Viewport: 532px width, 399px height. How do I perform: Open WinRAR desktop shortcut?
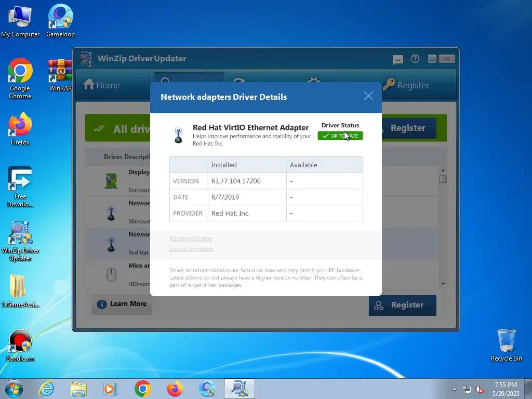tap(60, 75)
